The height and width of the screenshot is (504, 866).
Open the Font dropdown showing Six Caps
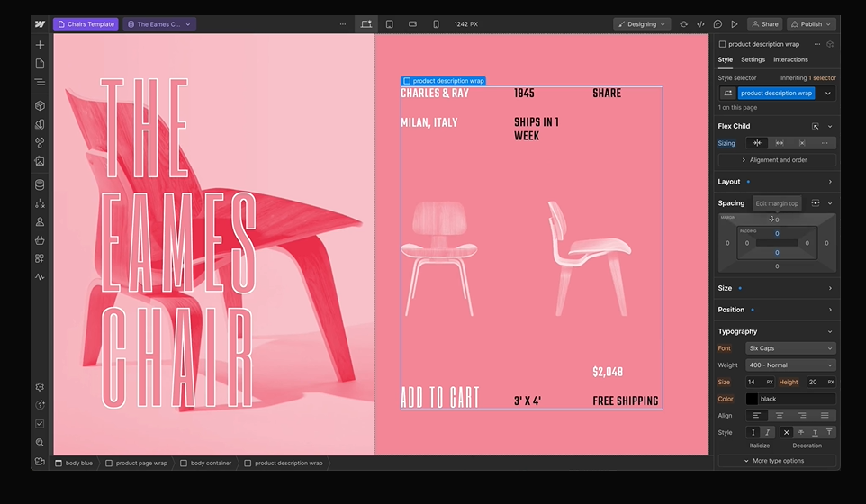790,348
